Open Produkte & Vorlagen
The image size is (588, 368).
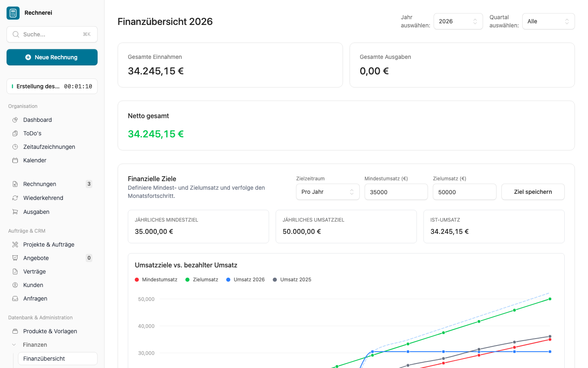click(x=52, y=331)
